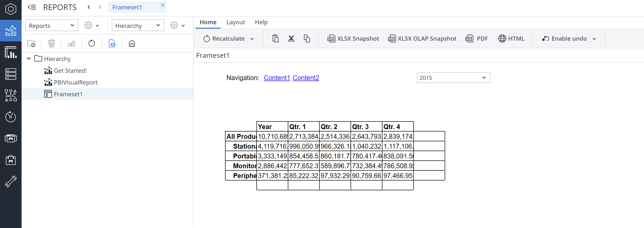Open the Help tab
Screen dimensions: 644x228
click(x=261, y=22)
